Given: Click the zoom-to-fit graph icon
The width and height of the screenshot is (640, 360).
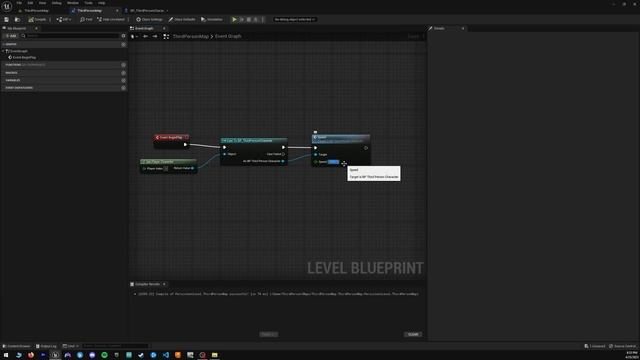Looking at the screenshot, I should (x=166, y=36).
